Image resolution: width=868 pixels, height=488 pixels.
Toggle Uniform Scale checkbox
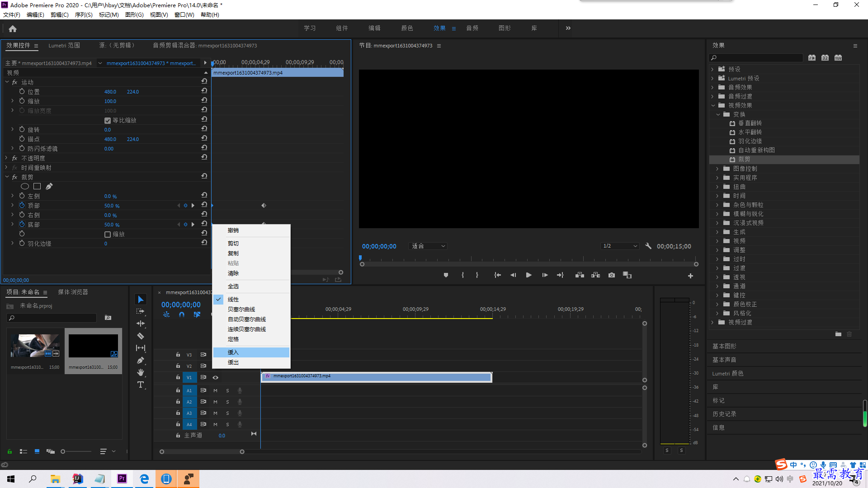pos(108,121)
